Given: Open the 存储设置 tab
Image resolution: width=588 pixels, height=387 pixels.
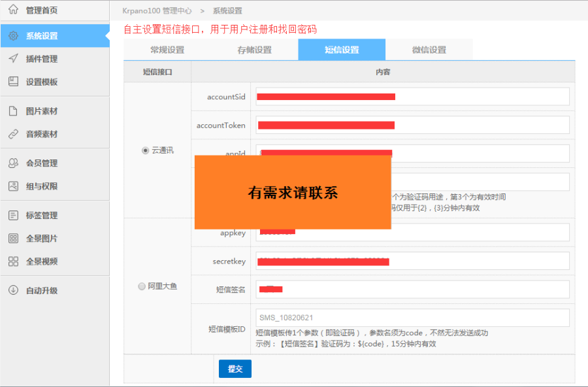Looking at the screenshot, I should click(255, 49).
